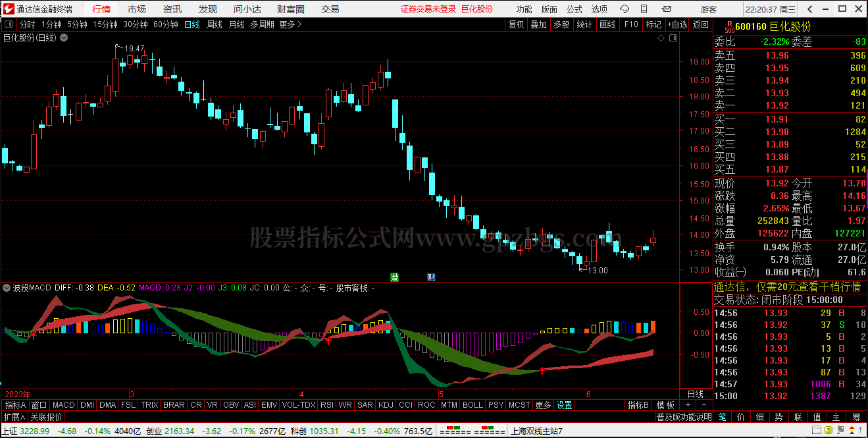The width and height of the screenshot is (868, 438).
Task: Select the 日线 daily period
Action: (x=192, y=24)
